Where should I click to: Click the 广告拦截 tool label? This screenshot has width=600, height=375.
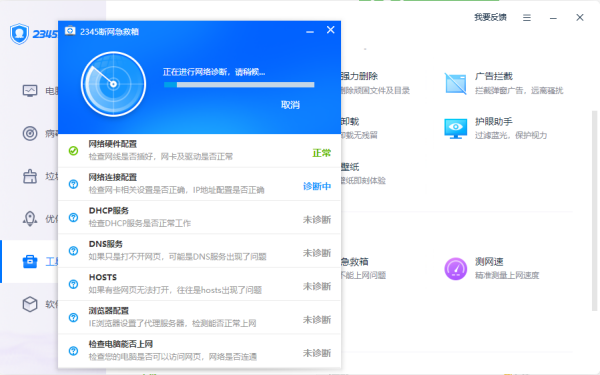(494, 76)
